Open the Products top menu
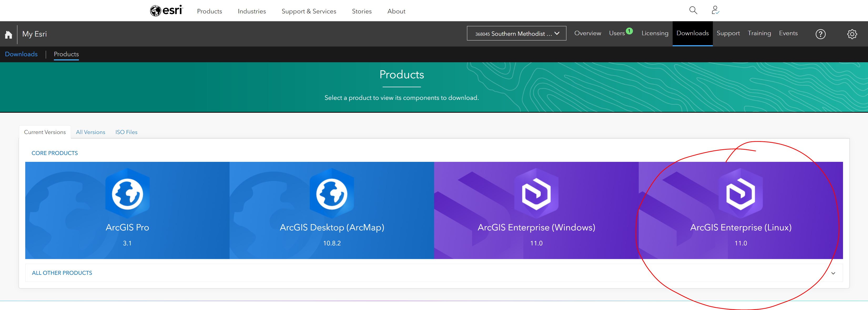The image size is (868, 310). pyautogui.click(x=209, y=11)
